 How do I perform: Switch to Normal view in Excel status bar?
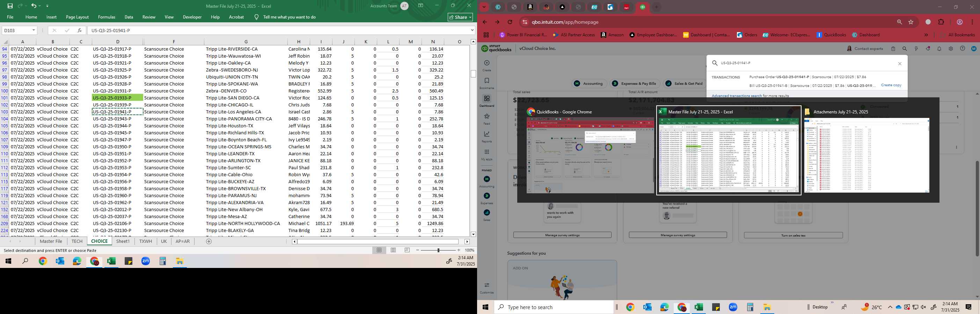coord(379,250)
